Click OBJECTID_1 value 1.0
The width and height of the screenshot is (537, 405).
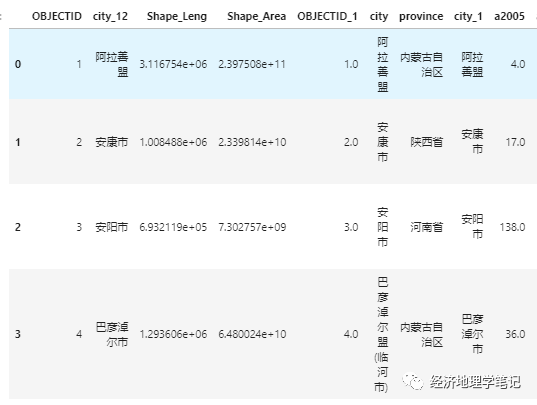[351, 64]
